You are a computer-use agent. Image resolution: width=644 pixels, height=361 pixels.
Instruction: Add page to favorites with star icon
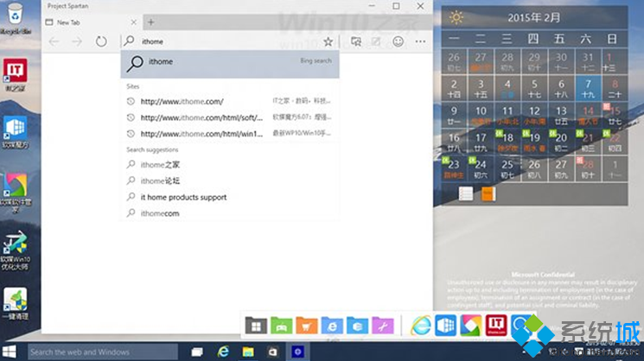click(328, 41)
